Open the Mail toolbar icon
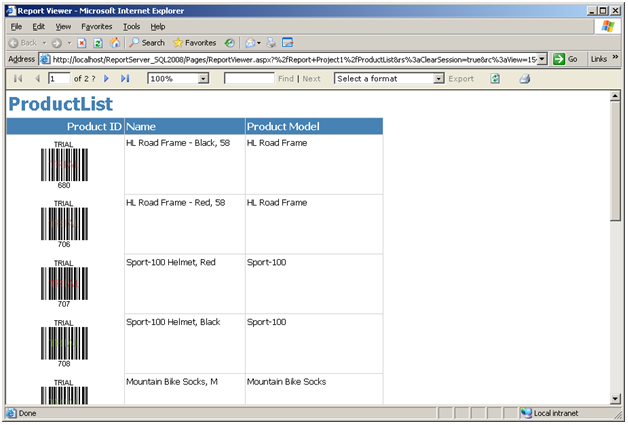 tap(253, 42)
